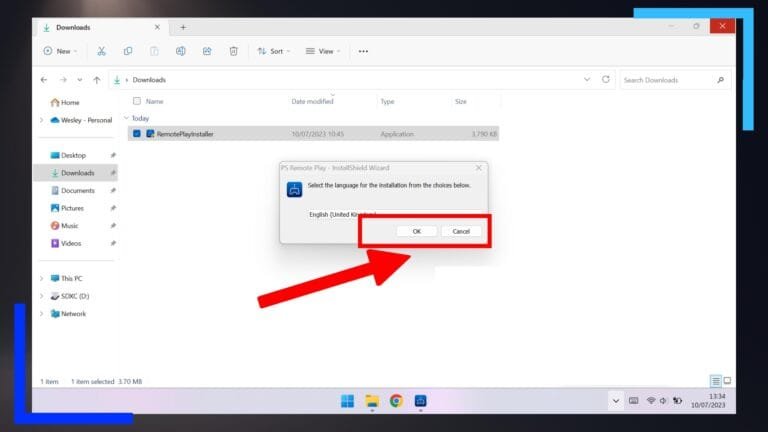
Task: Click Cancel in the language dialog
Action: click(x=461, y=231)
